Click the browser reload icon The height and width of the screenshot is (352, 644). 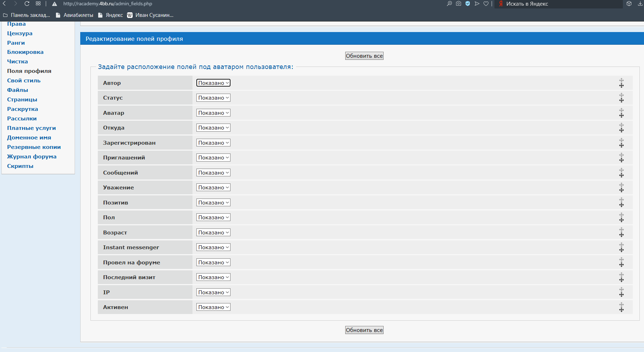click(27, 4)
